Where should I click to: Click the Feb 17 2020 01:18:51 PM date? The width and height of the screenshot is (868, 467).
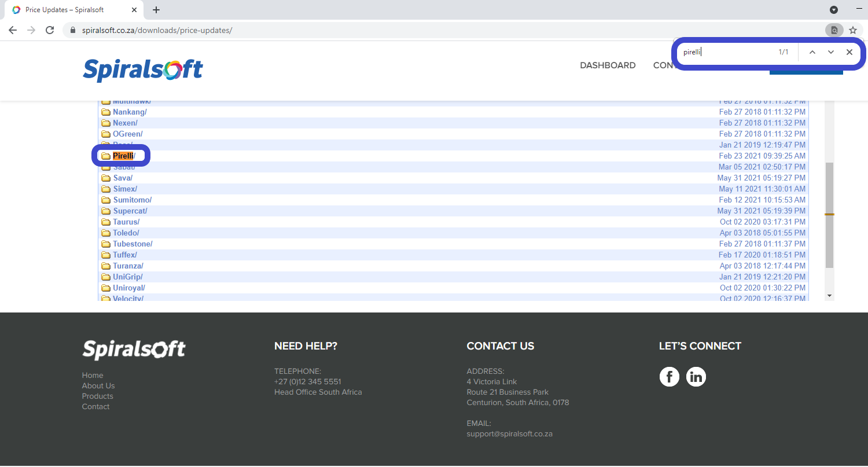pos(762,255)
